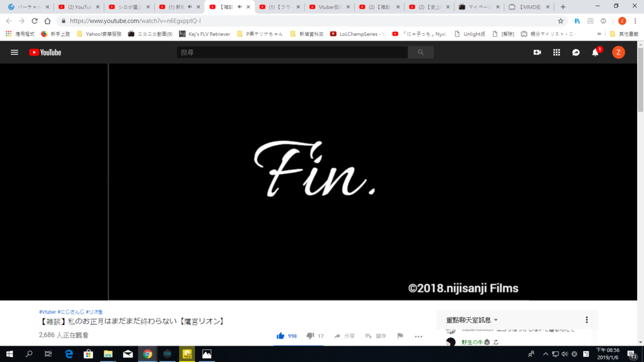
Task: Open more actions ellipsis below video
Action: [x=418, y=336]
